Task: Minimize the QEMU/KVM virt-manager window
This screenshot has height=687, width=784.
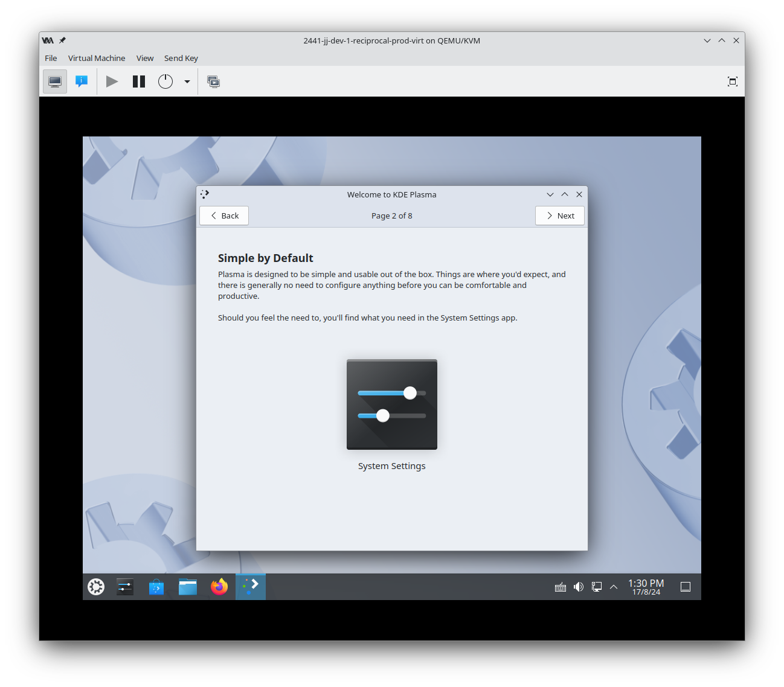Action: 707,40
